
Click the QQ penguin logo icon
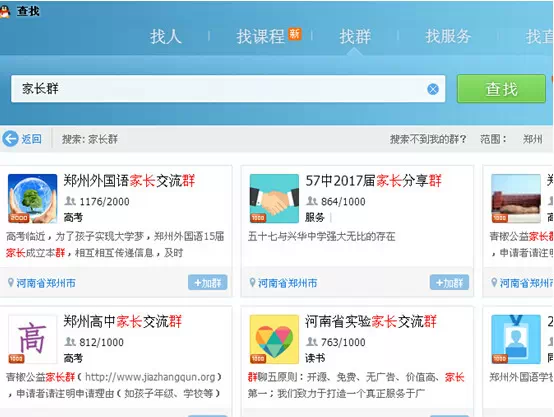[4, 12]
